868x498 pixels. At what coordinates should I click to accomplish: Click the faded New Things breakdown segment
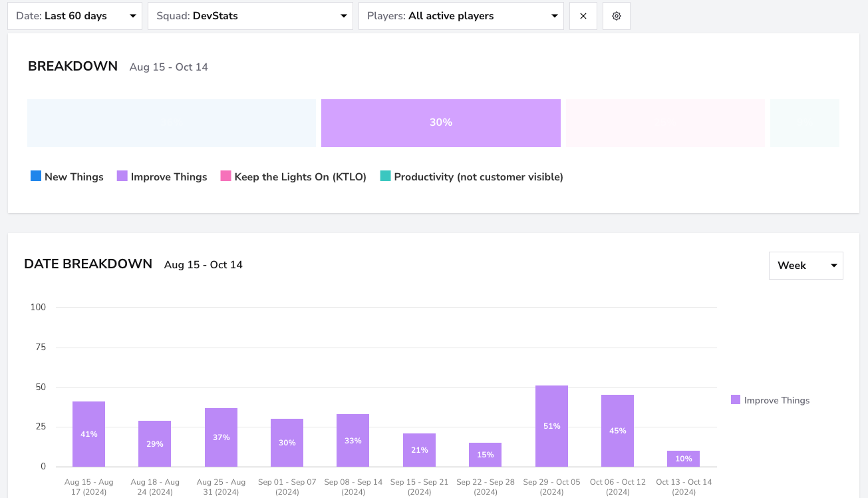coord(172,123)
